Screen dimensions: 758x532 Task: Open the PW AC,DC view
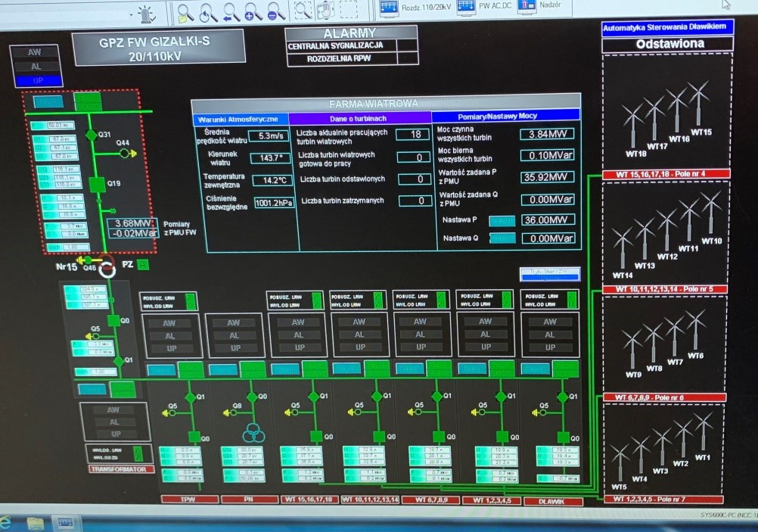484,6
